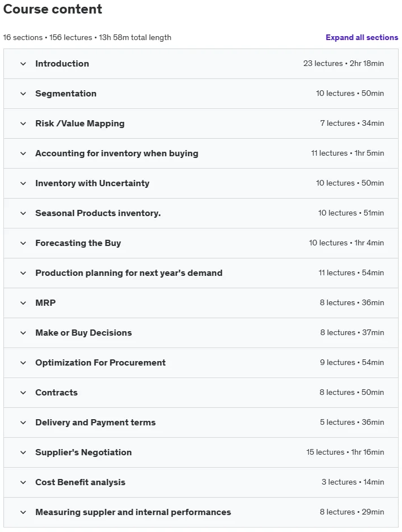Expand Forecasting the Buy chevron arrow
Viewport: 402px width, 532px height.
coord(23,243)
